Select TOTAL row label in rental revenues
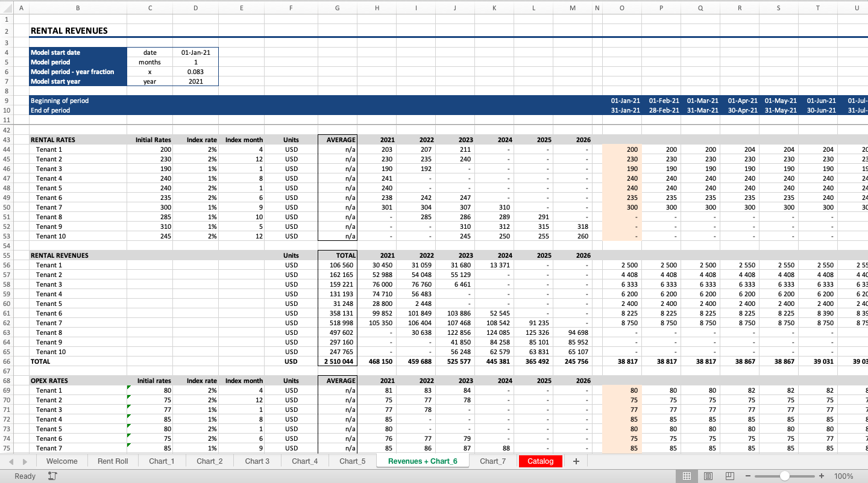868x483 pixels. pos(78,361)
